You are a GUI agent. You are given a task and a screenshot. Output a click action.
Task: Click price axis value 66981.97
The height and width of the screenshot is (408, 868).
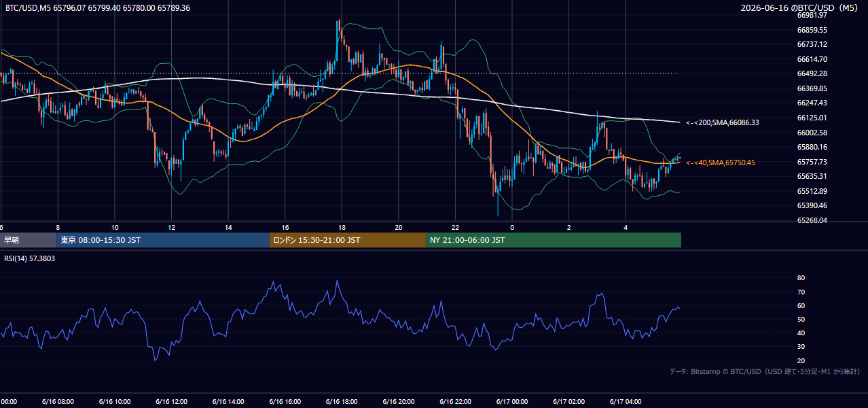click(812, 15)
